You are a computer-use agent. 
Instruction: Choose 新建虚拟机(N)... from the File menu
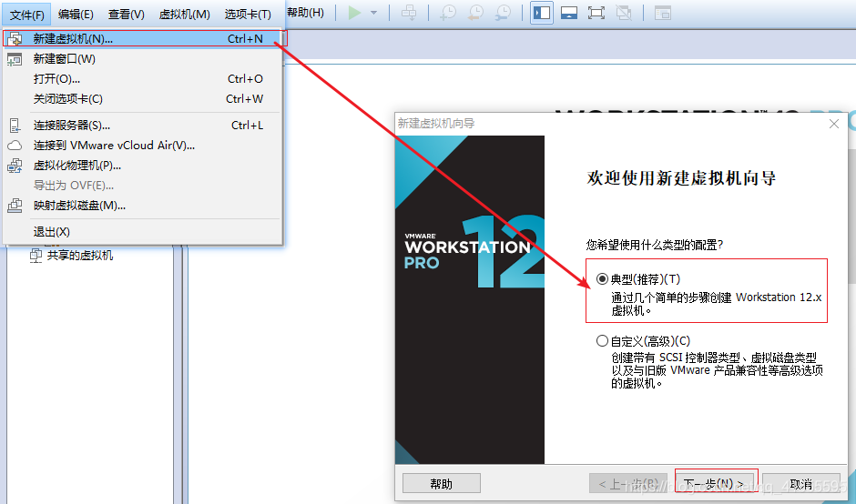pyautogui.click(x=144, y=39)
